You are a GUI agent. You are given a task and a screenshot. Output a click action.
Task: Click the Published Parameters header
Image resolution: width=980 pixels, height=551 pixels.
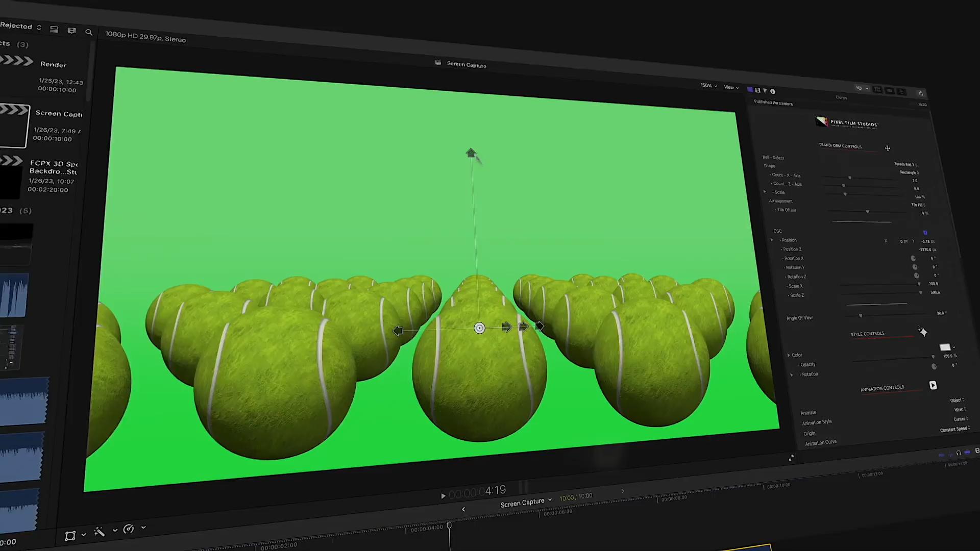click(x=773, y=103)
